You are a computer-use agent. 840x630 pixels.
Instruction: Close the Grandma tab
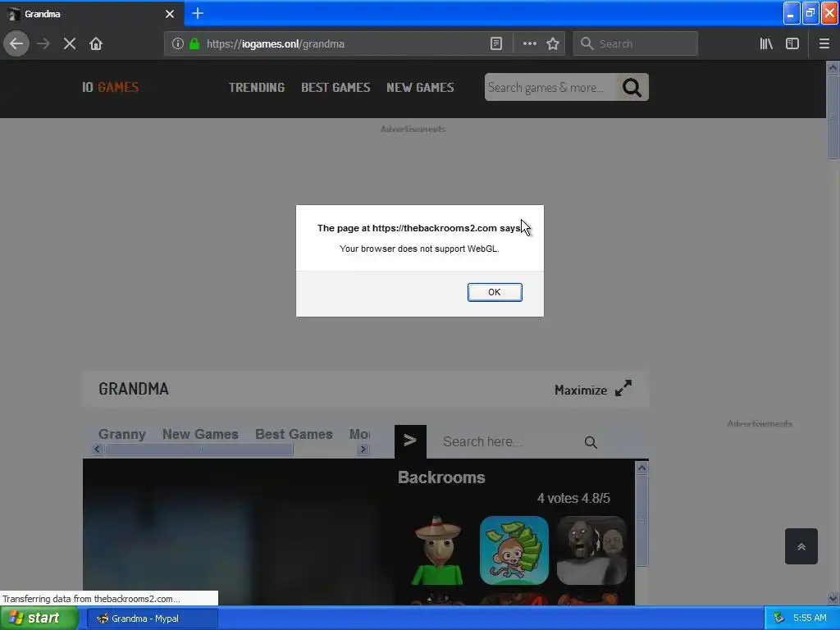(170, 14)
